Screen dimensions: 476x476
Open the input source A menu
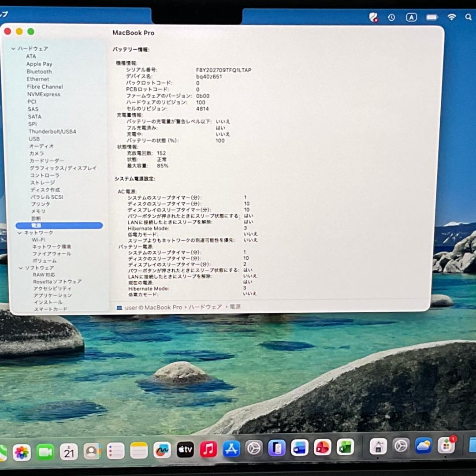pos(411,17)
